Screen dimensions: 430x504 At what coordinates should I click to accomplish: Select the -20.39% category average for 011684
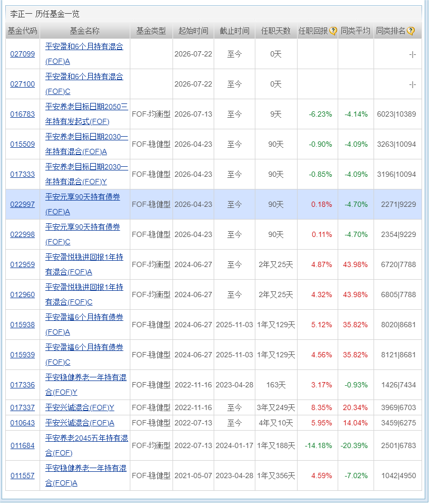click(x=354, y=446)
